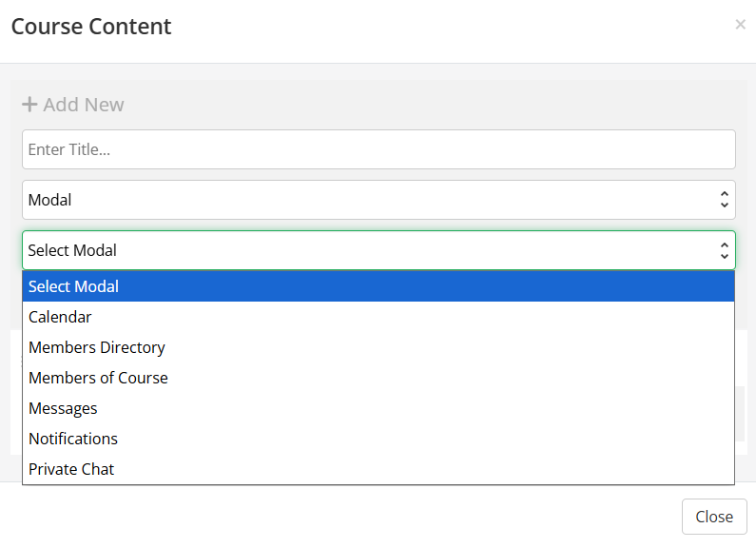
Task: Select Calendar from the modal list
Action: click(60, 317)
